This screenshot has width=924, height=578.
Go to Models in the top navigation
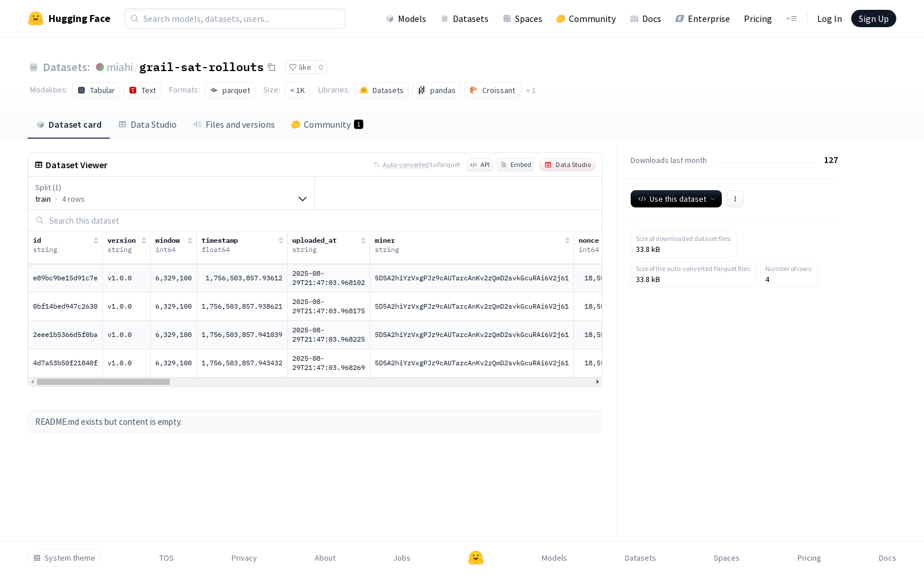coord(406,18)
